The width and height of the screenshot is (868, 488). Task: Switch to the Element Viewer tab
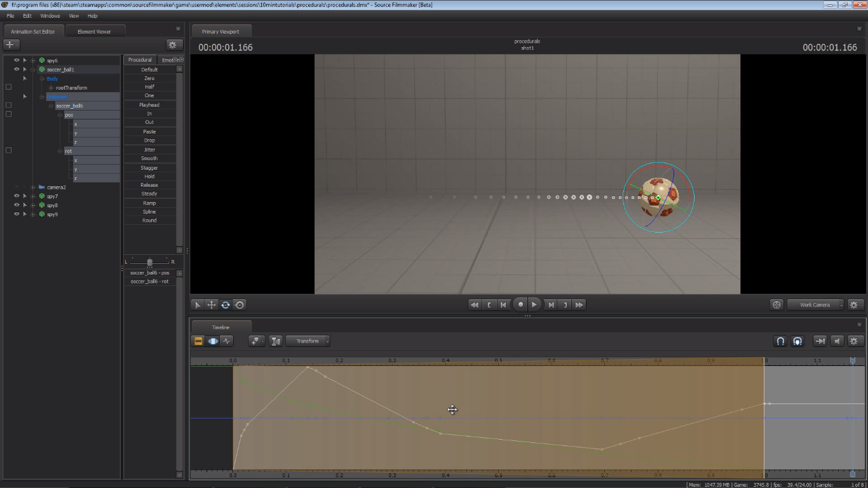94,31
